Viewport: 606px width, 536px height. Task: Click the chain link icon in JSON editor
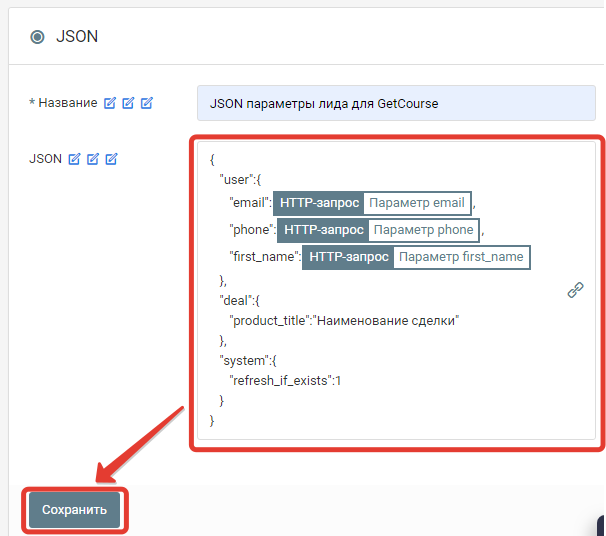pos(575,290)
